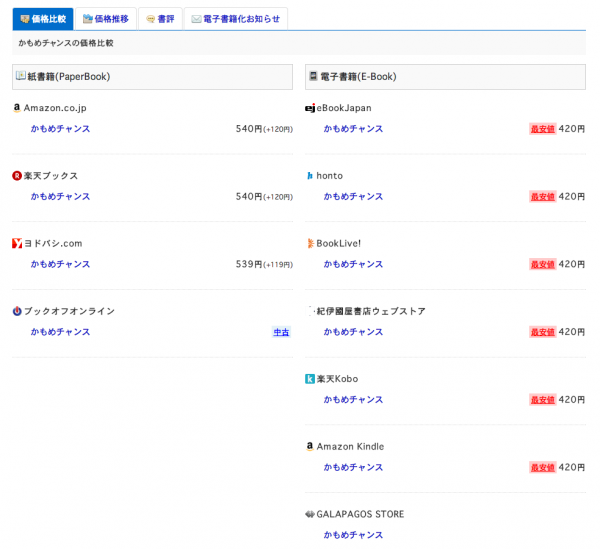The height and width of the screenshot is (549, 600).
Task: Click the ヨドバシ.com Y icon
Action: [x=17, y=243]
